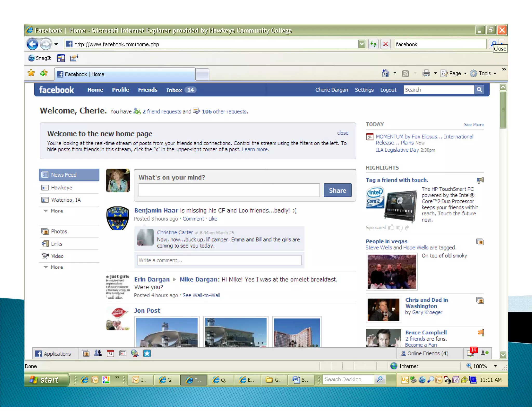
Task: Click thumbs down on the sponsored ad
Action: (x=400, y=228)
